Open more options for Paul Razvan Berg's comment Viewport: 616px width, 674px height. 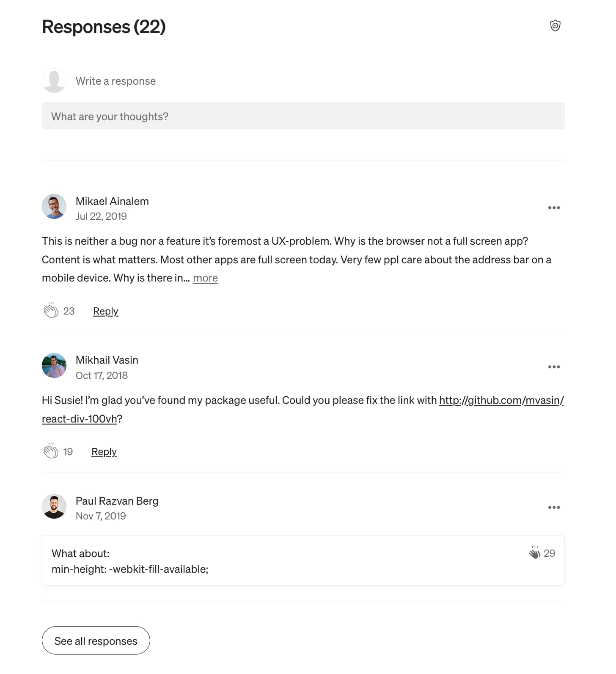554,508
